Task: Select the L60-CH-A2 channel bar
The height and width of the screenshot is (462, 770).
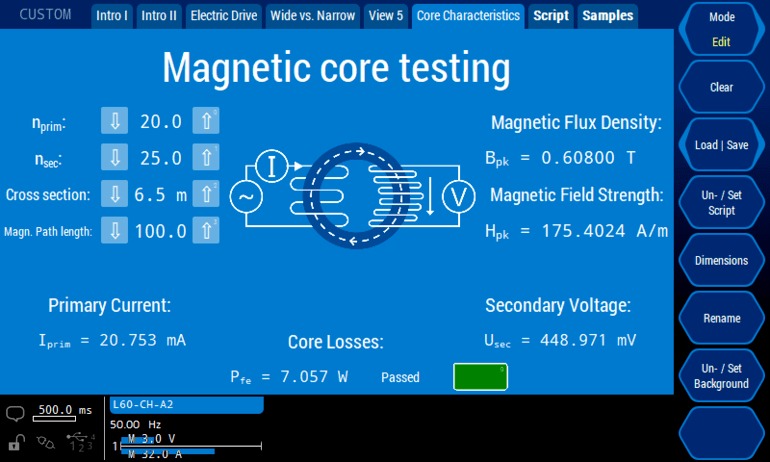Action: 186,405
